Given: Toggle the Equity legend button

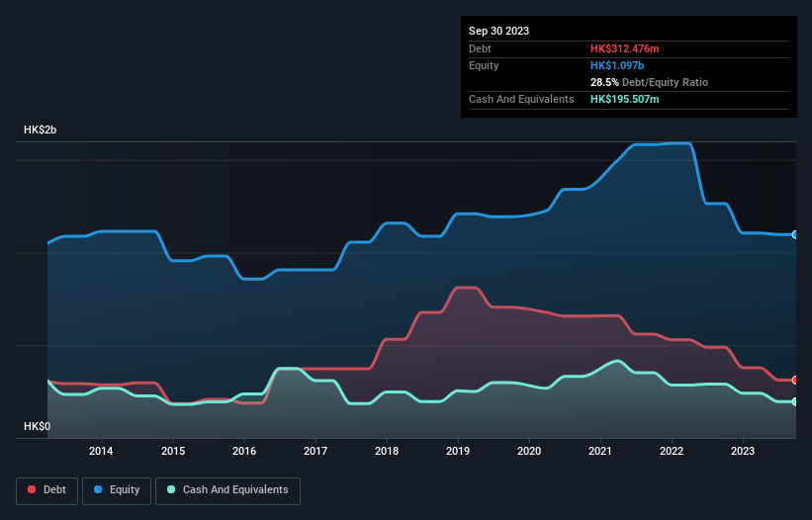Looking at the screenshot, I should 117,490.
